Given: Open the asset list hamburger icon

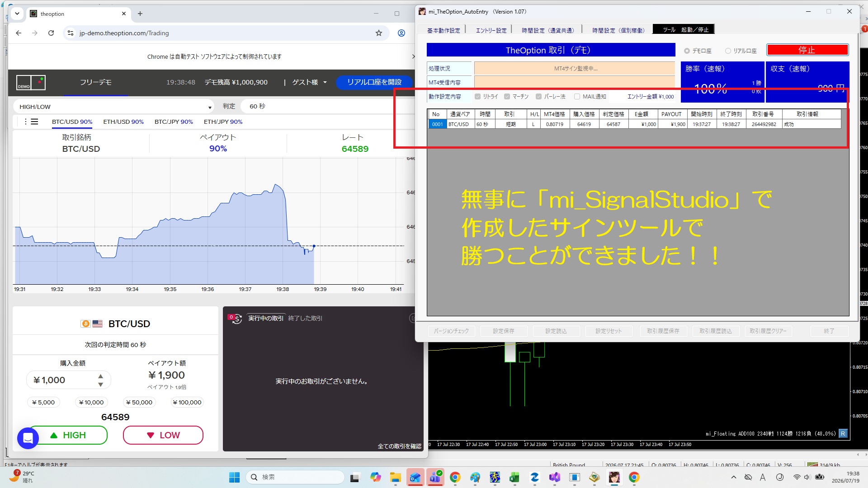Looking at the screenshot, I should tap(34, 122).
